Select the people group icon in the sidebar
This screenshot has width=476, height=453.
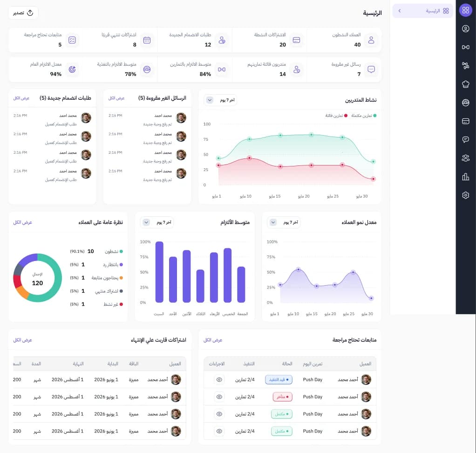point(465,158)
